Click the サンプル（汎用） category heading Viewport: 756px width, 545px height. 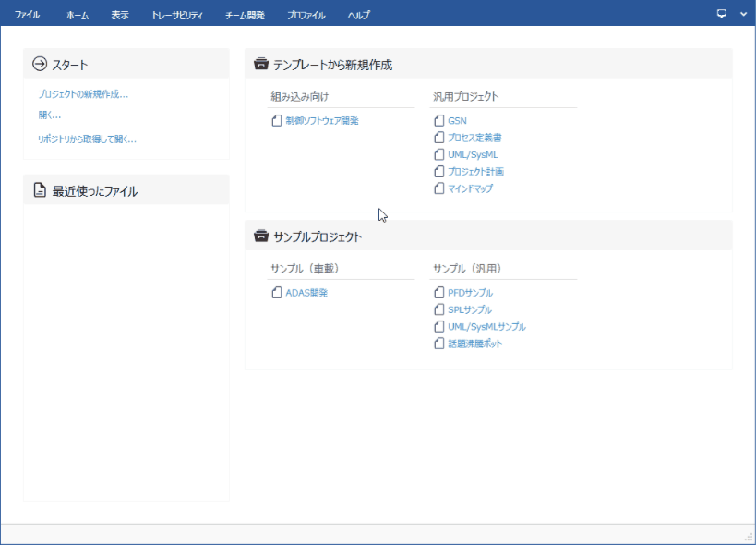[x=467, y=269]
